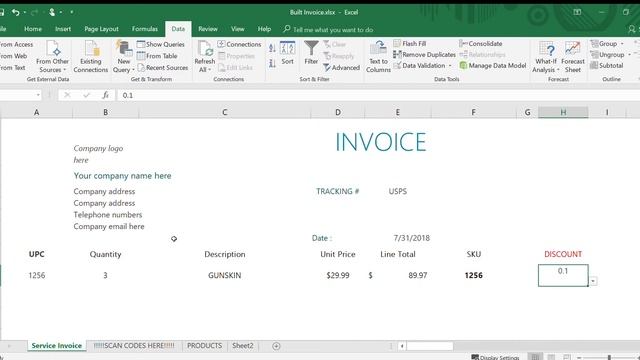Click the Insert Function fx icon
This screenshot has width=640, height=360.
click(x=105, y=95)
